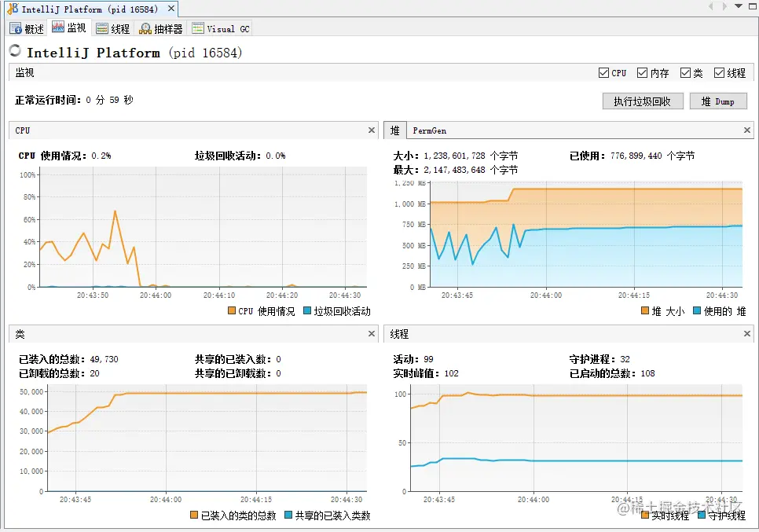Click the orange CPU 使用情况 legend swatch
Screen dimensions: 759x532
(x=231, y=310)
